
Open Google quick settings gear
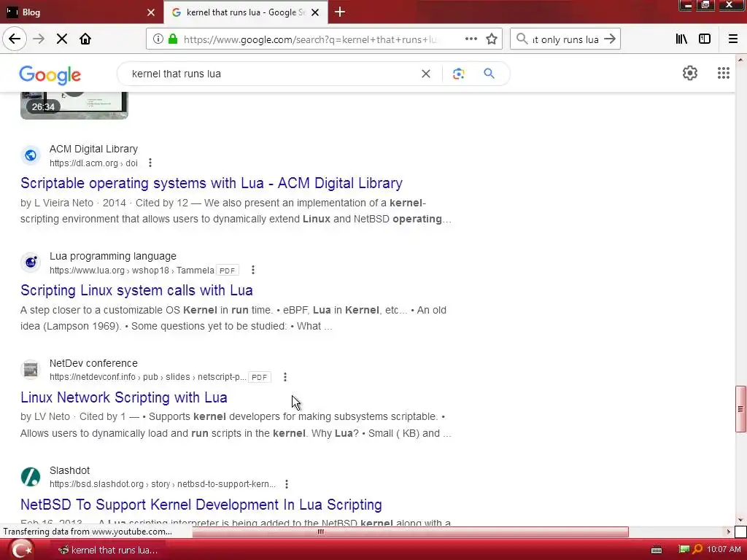[x=690, y=73]
